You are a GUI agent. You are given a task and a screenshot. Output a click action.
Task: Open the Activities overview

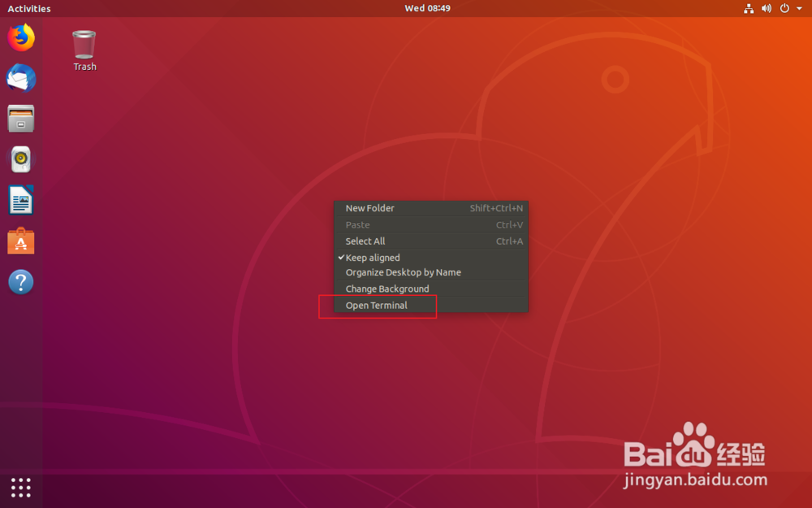click(x=29, y=9)
